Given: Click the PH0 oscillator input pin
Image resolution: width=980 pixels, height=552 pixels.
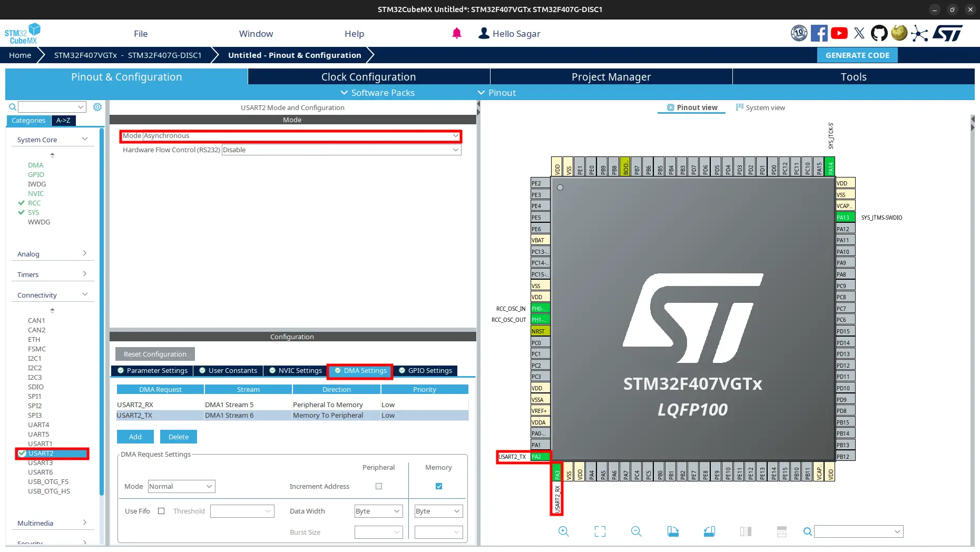Looking at the screenshot, I should click(540, 309).
